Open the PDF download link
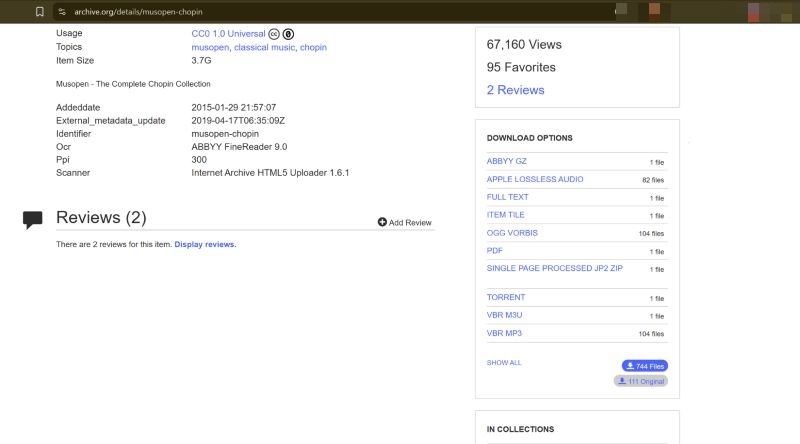Image resolution: width=800 pixels, height=444 pixels. (494, 251)
